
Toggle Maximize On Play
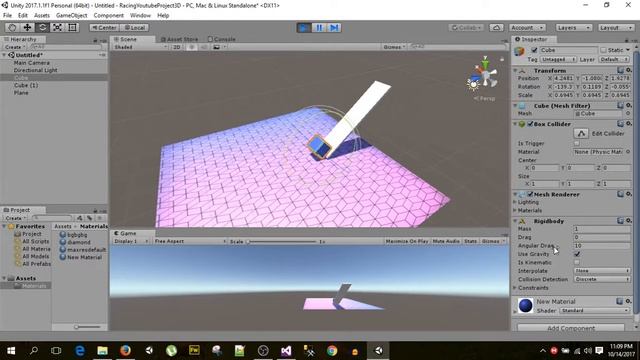[407, 241]
